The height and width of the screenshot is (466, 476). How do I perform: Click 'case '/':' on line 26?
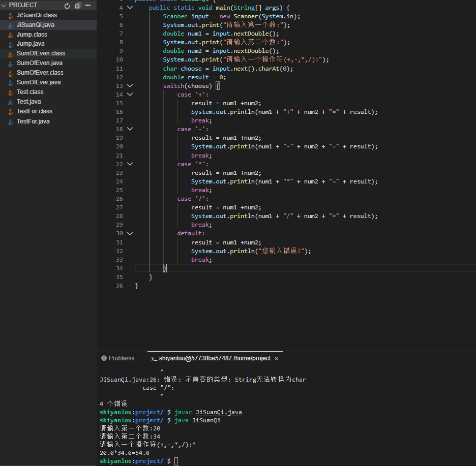[193, 199]
